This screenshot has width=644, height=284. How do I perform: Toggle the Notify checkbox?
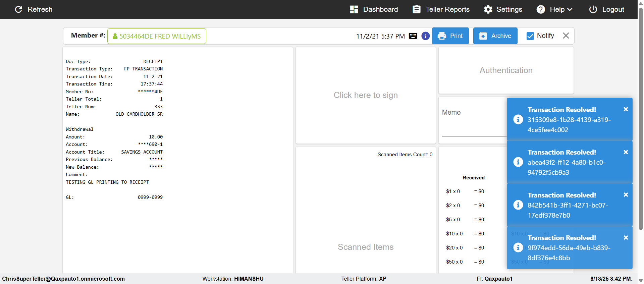[530, 36]
